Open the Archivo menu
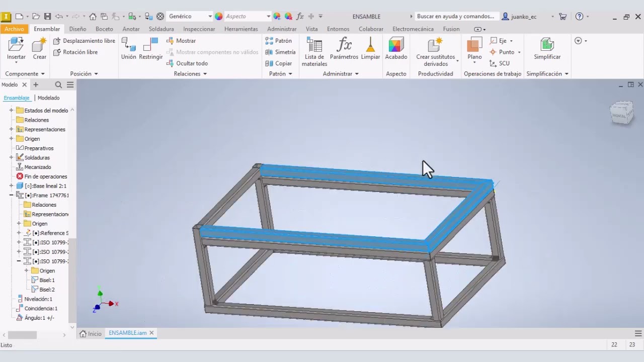This screenshot has width=644, height=362. [15, 29]
